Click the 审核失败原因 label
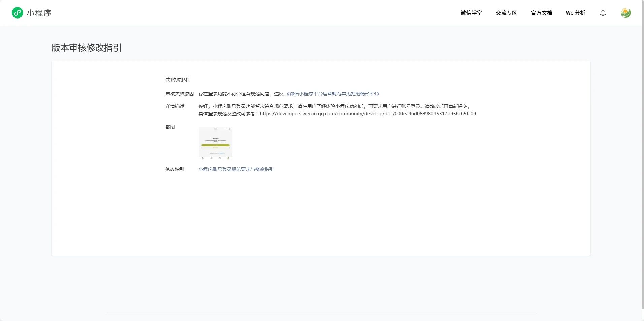 pyautogui.click(x=180, y=94)
